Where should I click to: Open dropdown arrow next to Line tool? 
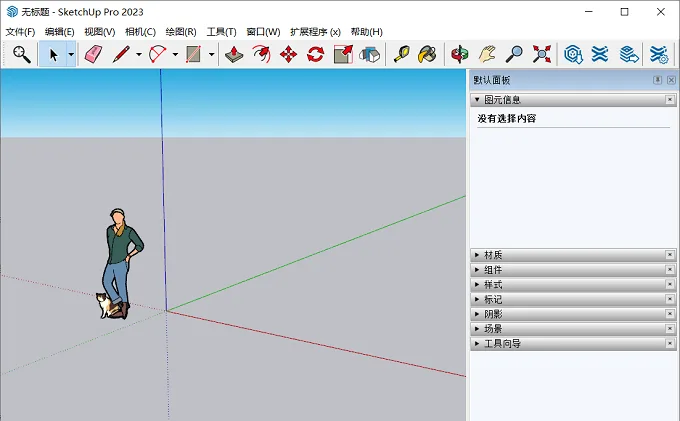(x=139, y=55)
